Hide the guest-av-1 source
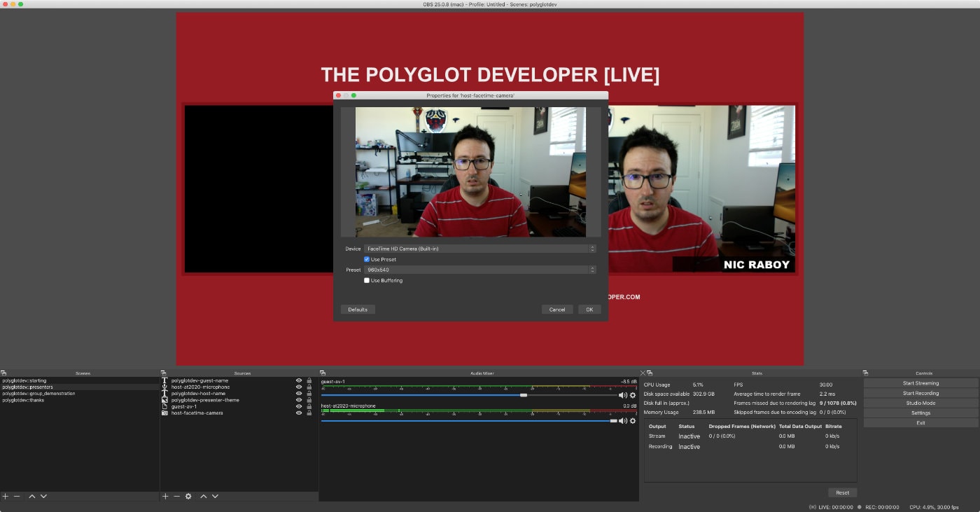Screen dimensions: 980x512 (x=299, y=406)
